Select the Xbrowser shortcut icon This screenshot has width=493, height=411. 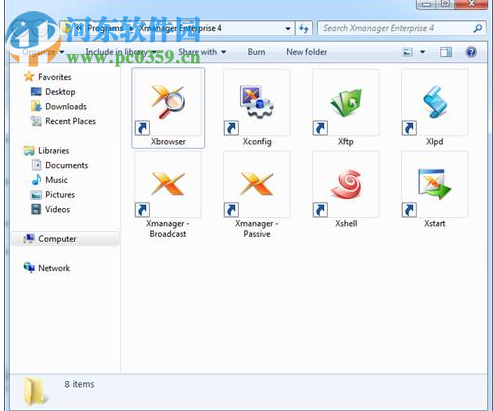pos(168,108)
